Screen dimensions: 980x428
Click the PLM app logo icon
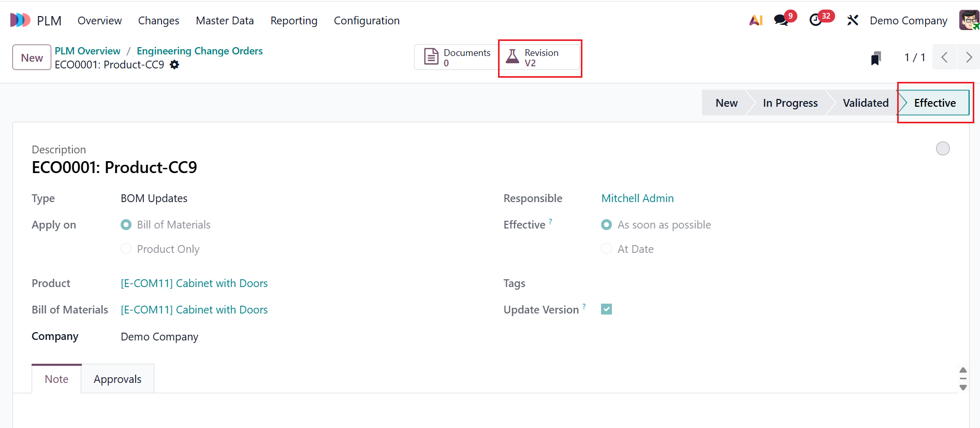(20, 20)
